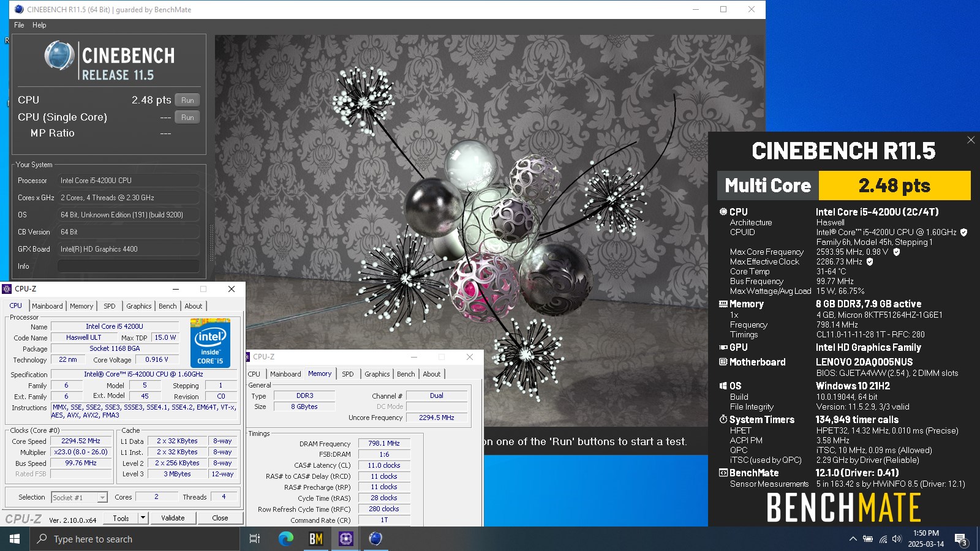This screenshot has width=980, height=551.
Task: Open Microsoft Edge from the taskbar
Action: pos(286,539)
